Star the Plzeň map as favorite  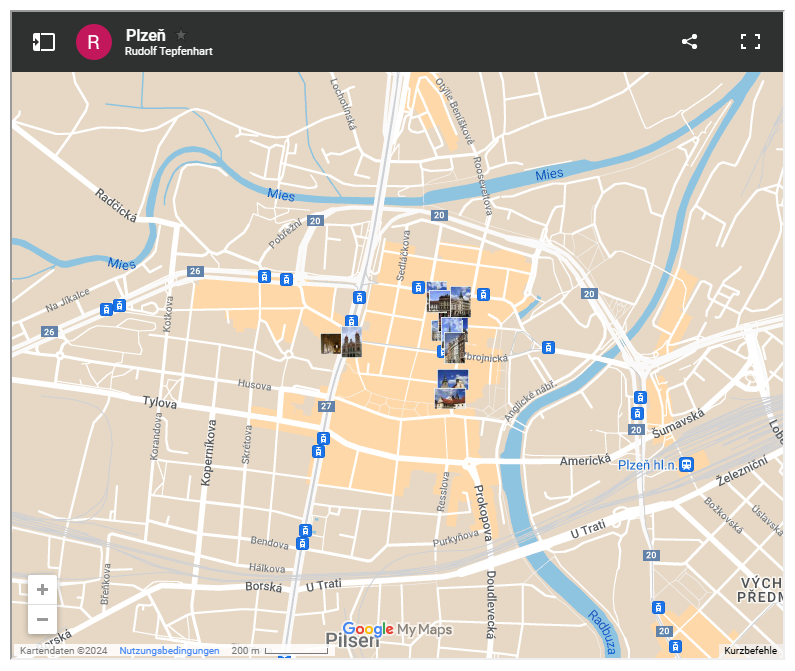coord(181,35)
